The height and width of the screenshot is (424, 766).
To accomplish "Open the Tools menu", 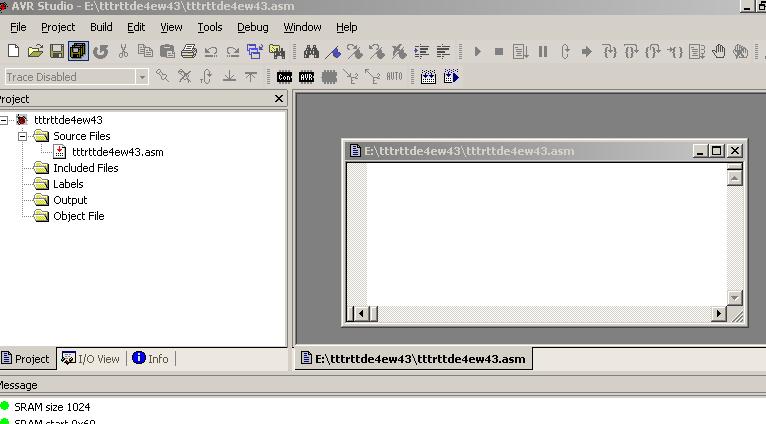I will 210,27.
